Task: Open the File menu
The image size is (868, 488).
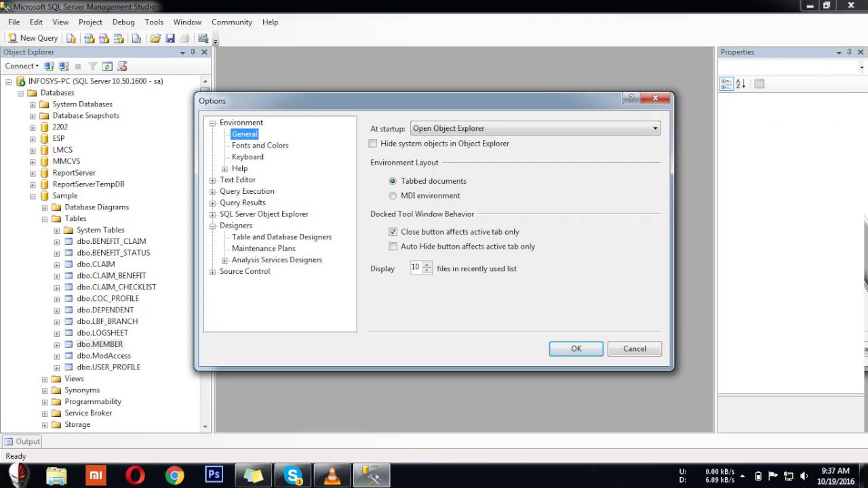Action: pyautogui.click(x=14, y=22)
